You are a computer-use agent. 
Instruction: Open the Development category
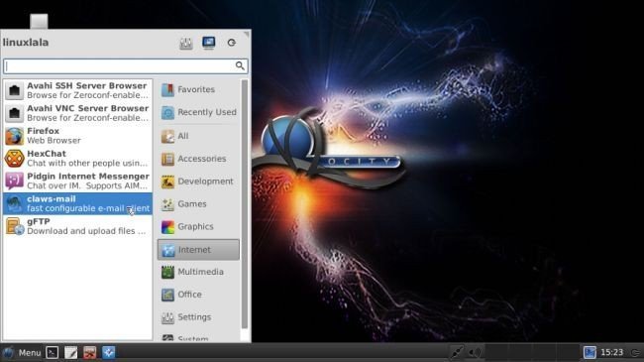pos(198,181)
